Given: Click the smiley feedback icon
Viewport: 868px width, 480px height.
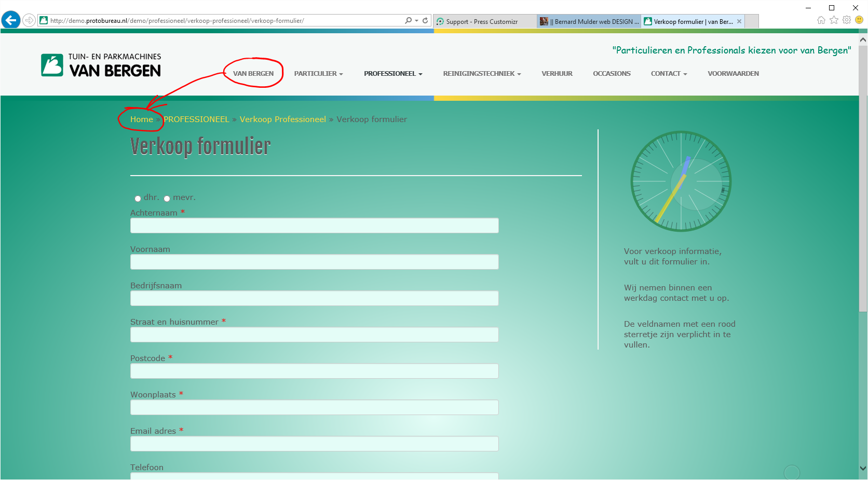Looking at the screenshot, I should click(859, 20).
